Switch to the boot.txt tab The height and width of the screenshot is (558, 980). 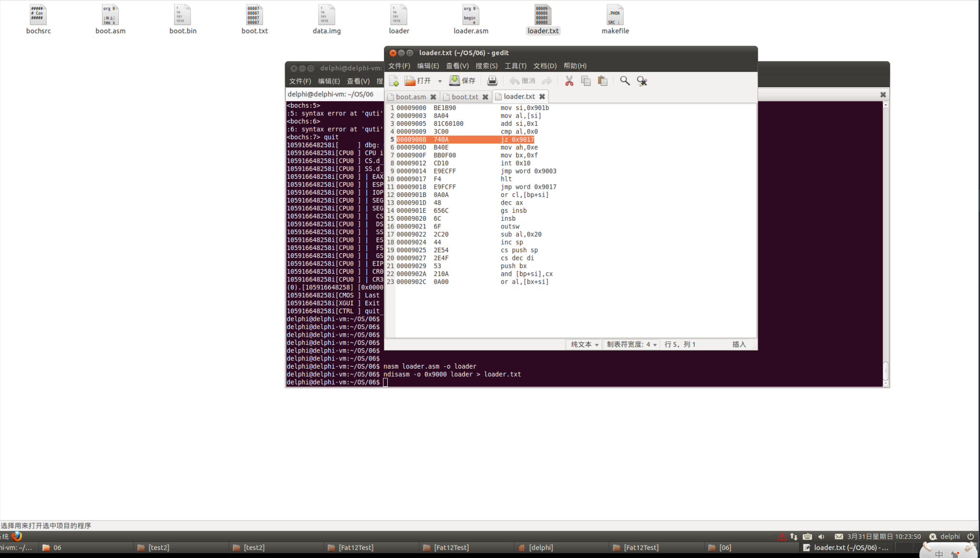click(x=464, y=97)
